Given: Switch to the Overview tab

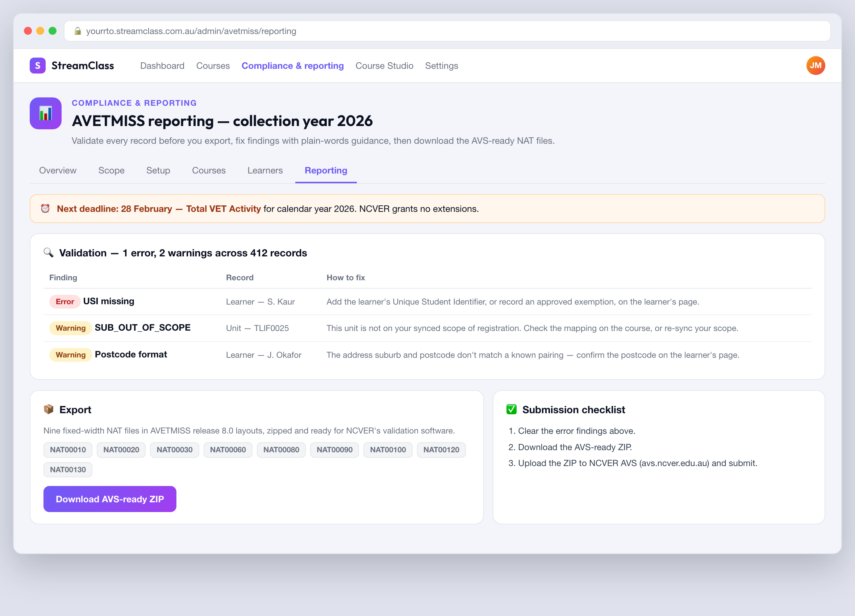Looking at the screenshot, I should [x=58, y=170].
